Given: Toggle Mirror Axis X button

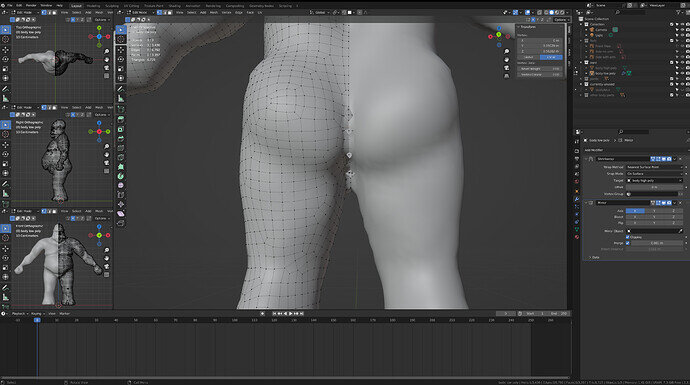Looking at the screenshot, I should (635, 211).
